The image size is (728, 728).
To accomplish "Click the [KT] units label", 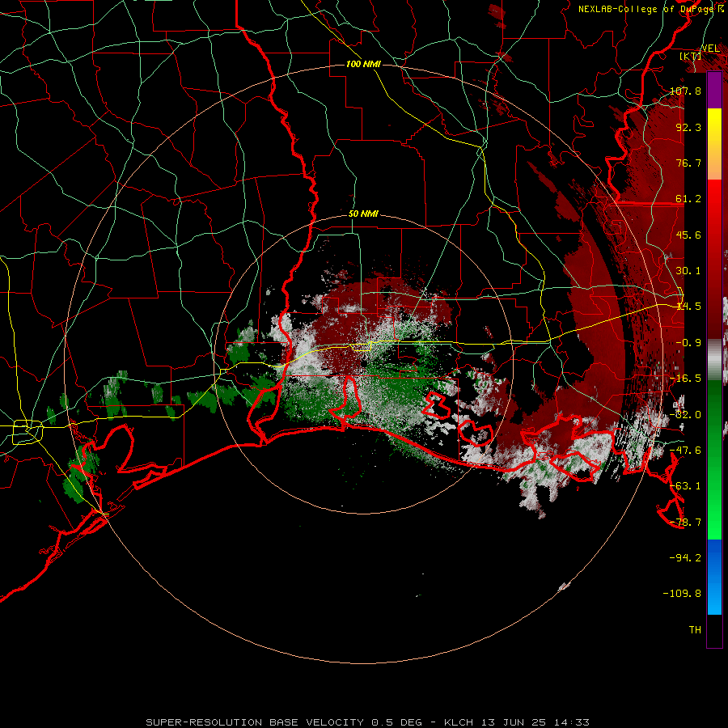I will pos(691,56).
